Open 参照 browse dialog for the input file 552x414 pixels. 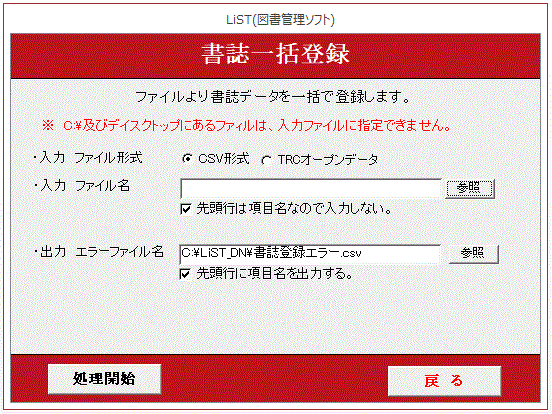(x=470, y=189)
